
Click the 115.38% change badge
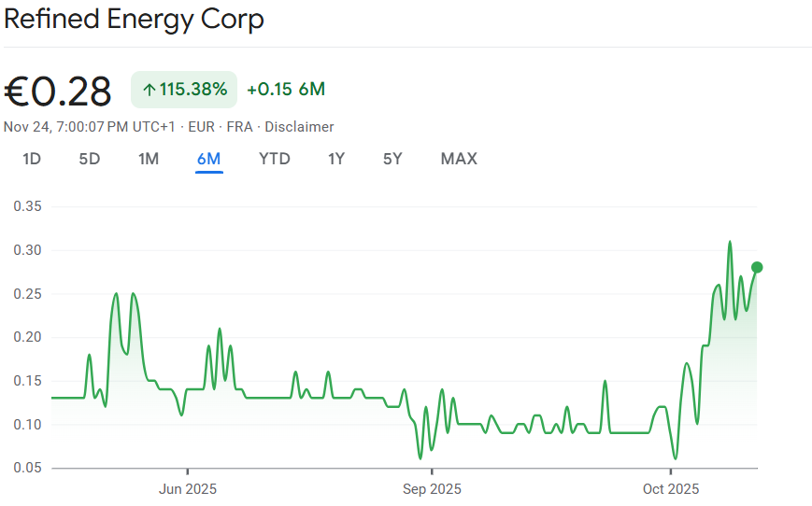click(184, 90)
